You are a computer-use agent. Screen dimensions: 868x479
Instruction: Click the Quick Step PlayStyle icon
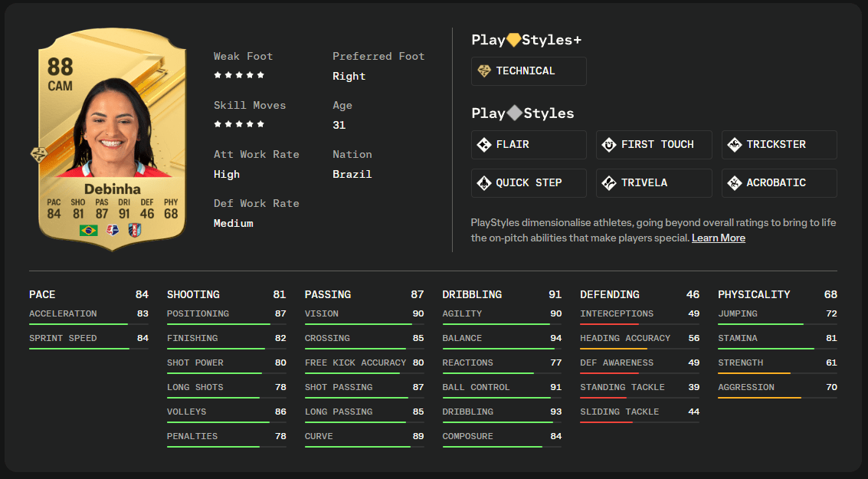click(484, 182)
